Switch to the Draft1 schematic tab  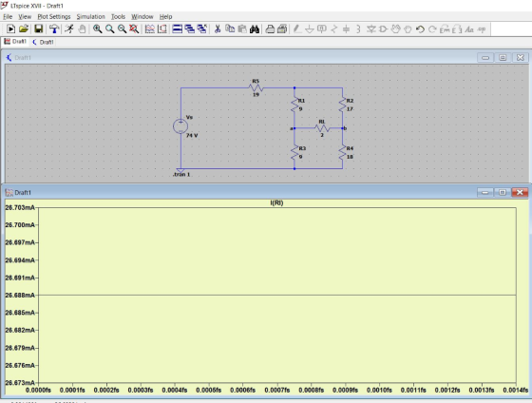click(43, 42)
